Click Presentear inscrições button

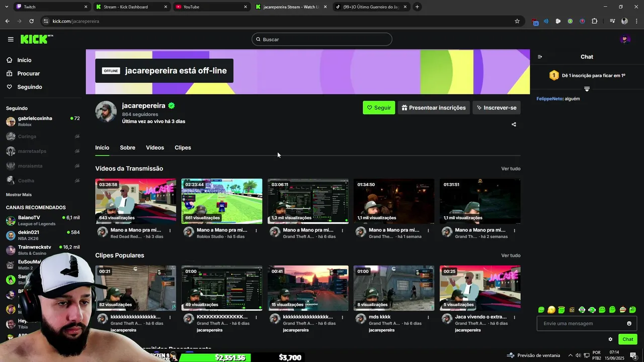tap(434, 108)
